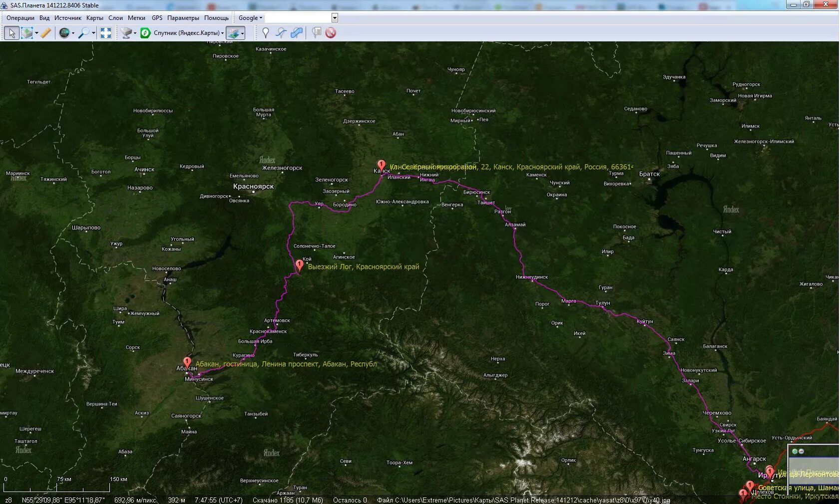Click the green Yandex satellite map icon

(145, 33)
